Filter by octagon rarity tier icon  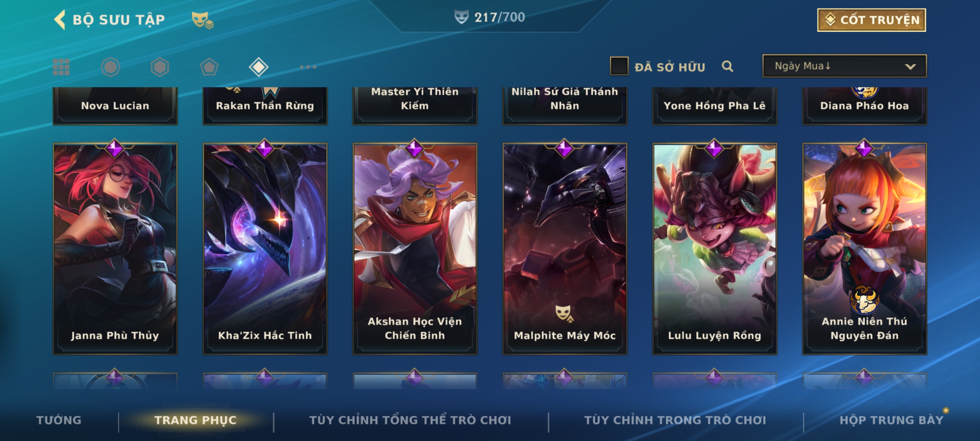point(111,67)
